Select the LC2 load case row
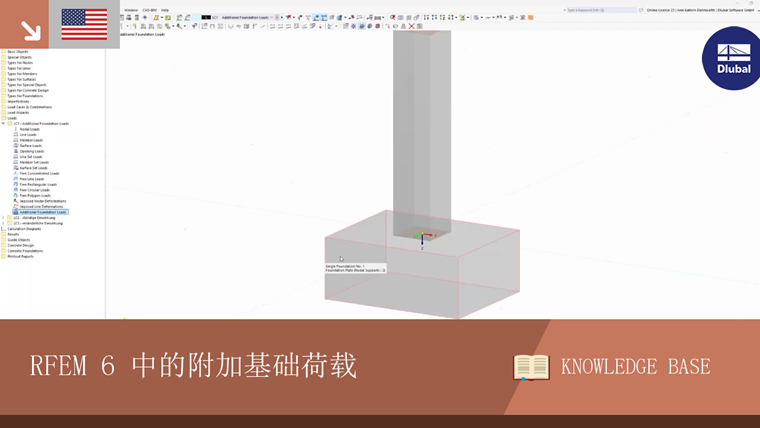This screenshot has height=428, width=760. 32,218
